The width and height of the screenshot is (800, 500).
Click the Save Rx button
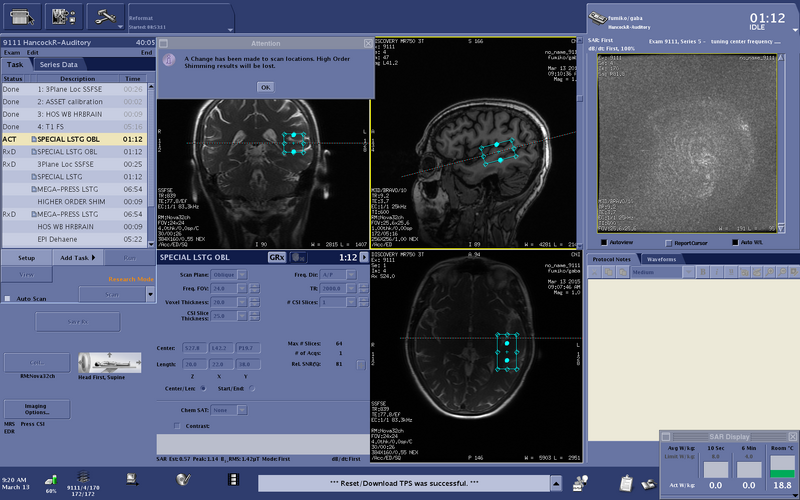[78, 322]
